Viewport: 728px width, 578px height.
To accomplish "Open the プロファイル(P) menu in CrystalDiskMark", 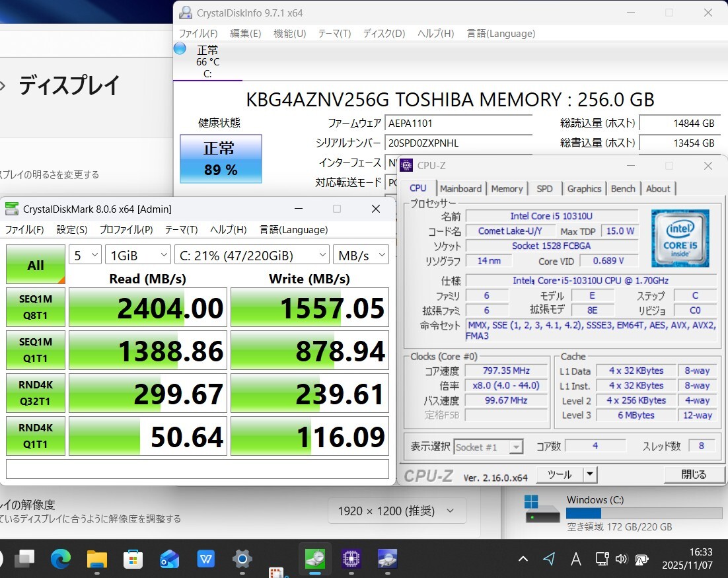I will click(126, 230).
